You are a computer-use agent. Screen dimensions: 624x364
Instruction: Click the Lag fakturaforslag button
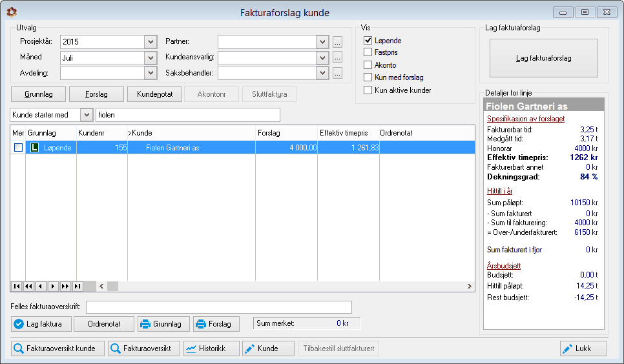tap(544, 58)
